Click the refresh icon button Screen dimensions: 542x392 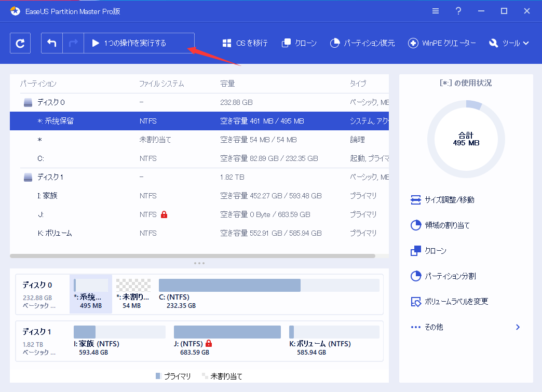20,43
